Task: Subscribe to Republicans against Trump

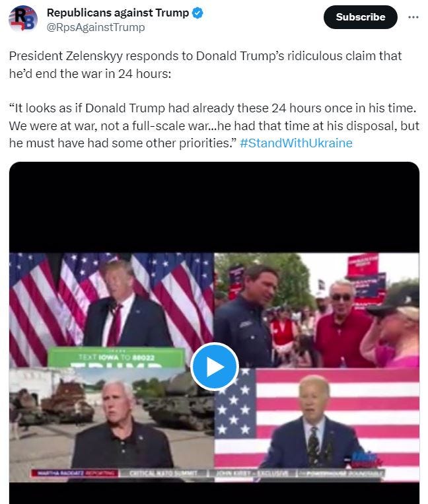Action: 360,17
